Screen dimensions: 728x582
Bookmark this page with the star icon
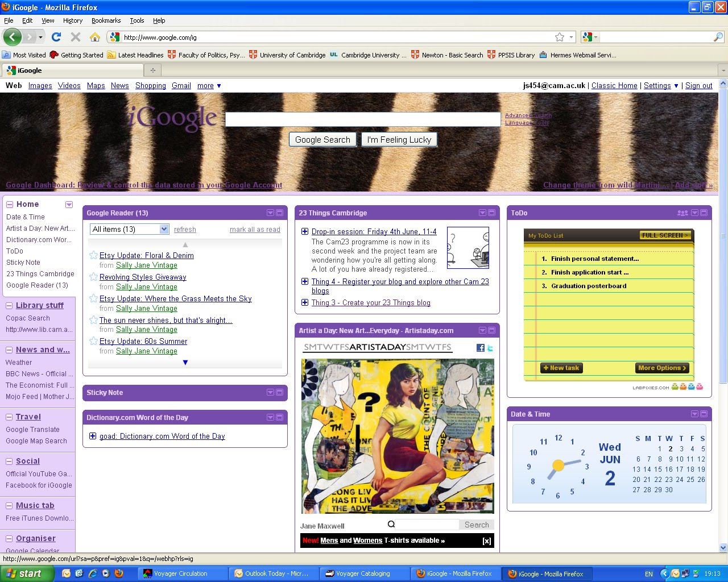(560, 37)
